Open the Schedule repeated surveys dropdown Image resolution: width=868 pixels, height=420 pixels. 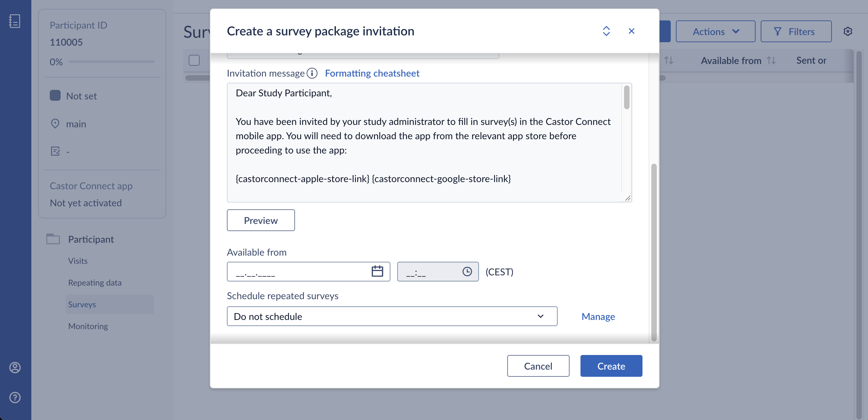392,316
